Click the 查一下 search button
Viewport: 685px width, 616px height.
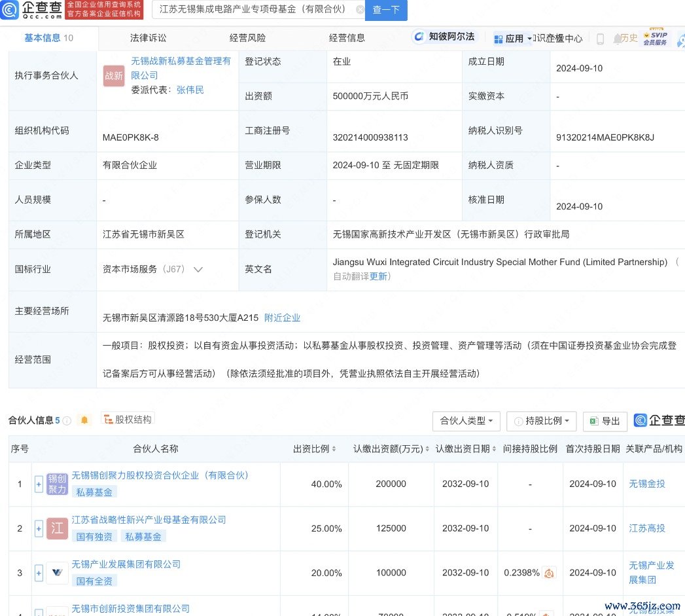386,10
